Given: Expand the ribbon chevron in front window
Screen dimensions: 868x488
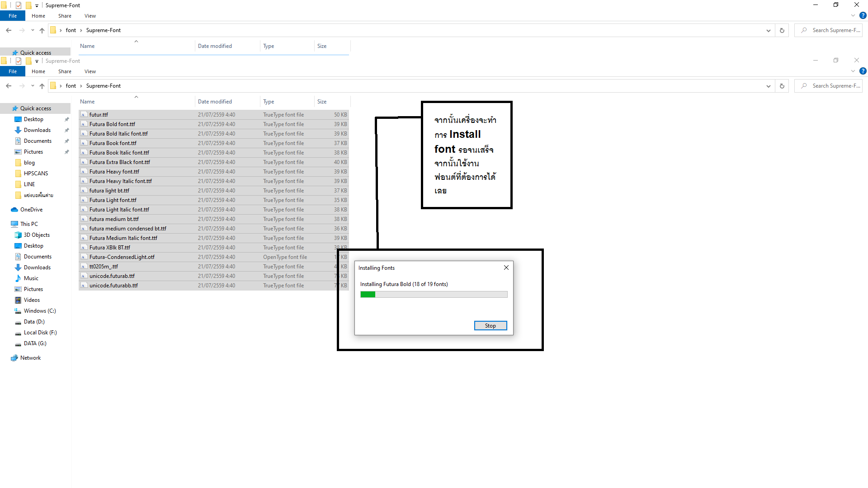Looking at the screenshot, I should [853, 71].
